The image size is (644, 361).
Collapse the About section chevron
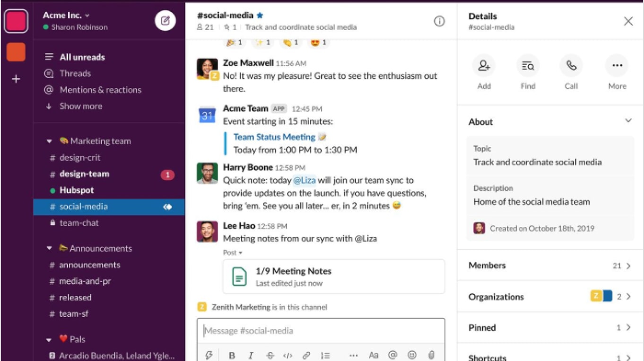[x=628, y=121]
